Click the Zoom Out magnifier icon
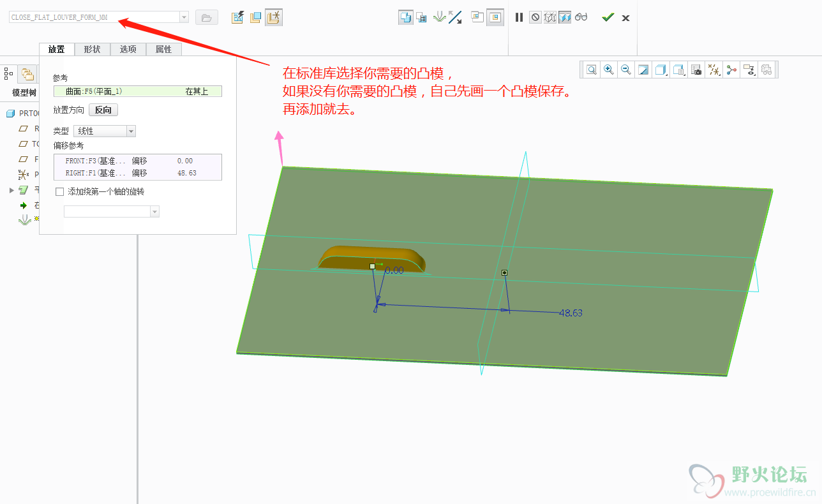 pos(626,70)
